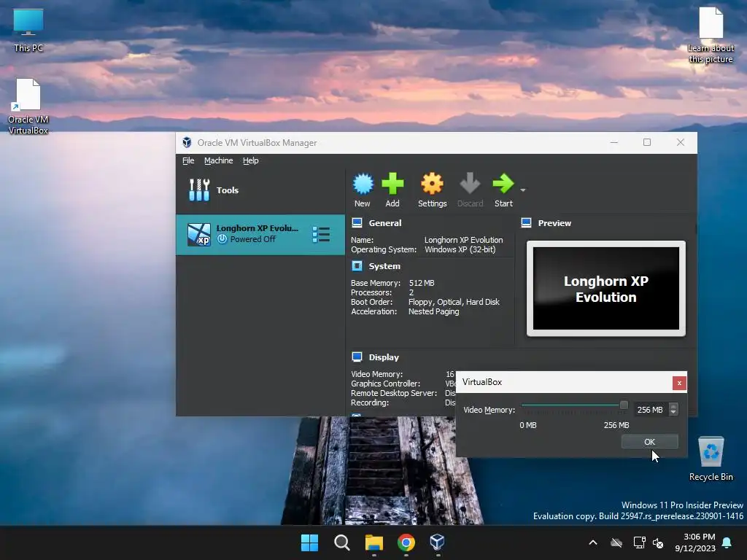This screenshot has height=560, width=747.
Task: Click the OneDrive cloud tray icon
Action: pos(616,542)
